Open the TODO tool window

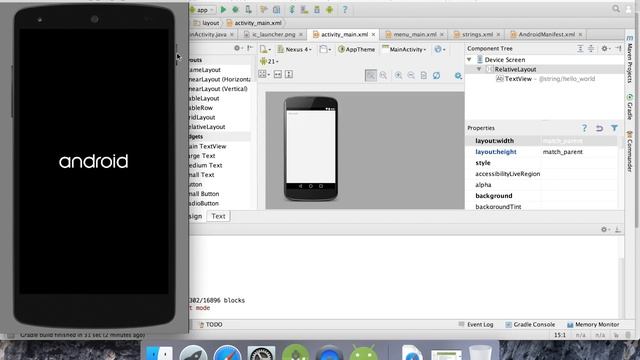[x=210, y=325]
